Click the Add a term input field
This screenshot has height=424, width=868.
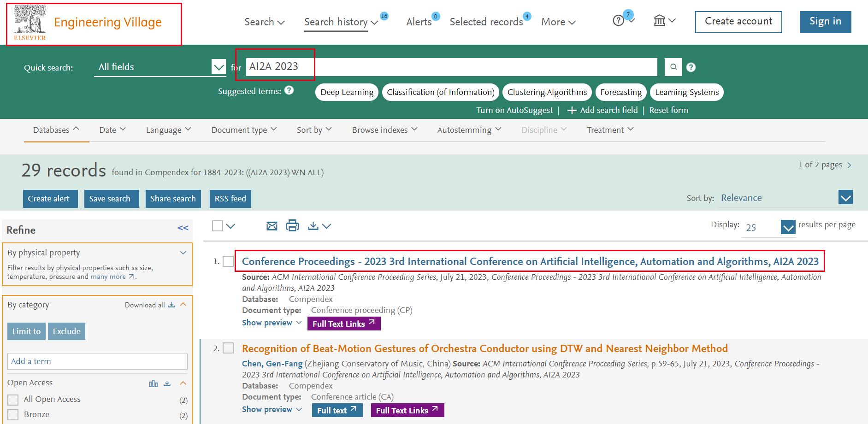(x=97, y=361)
